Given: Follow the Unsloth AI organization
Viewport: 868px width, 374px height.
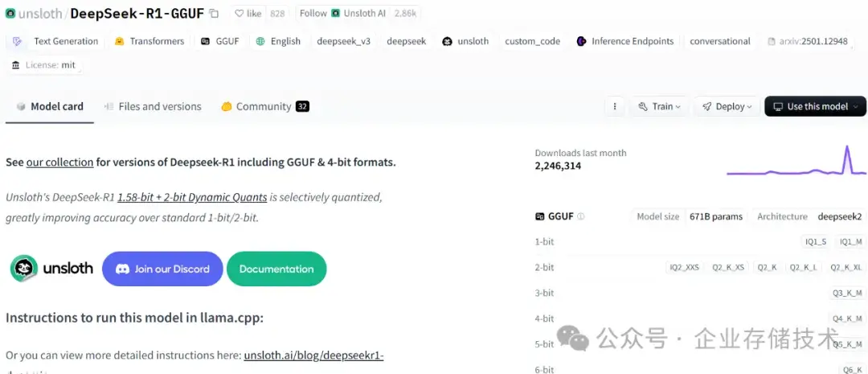Looking at the screenshot, I should pos(313,14).
